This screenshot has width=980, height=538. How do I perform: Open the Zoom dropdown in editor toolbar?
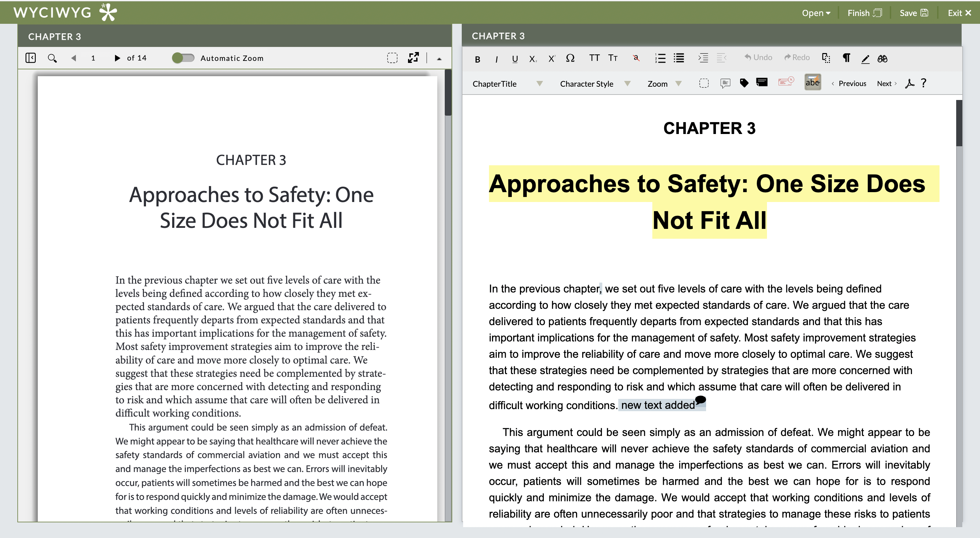tap(664, 84)
